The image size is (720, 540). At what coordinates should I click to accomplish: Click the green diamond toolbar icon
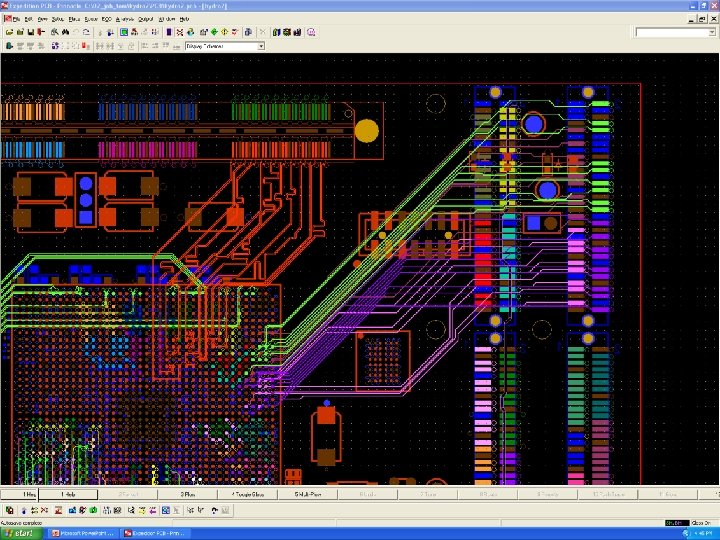214,32
